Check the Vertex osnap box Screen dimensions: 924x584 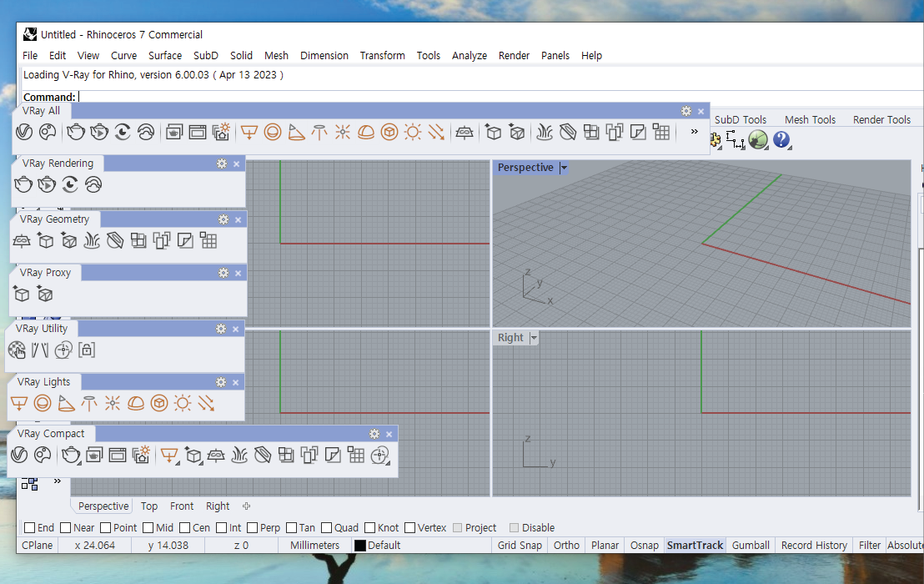coord(410,527)
